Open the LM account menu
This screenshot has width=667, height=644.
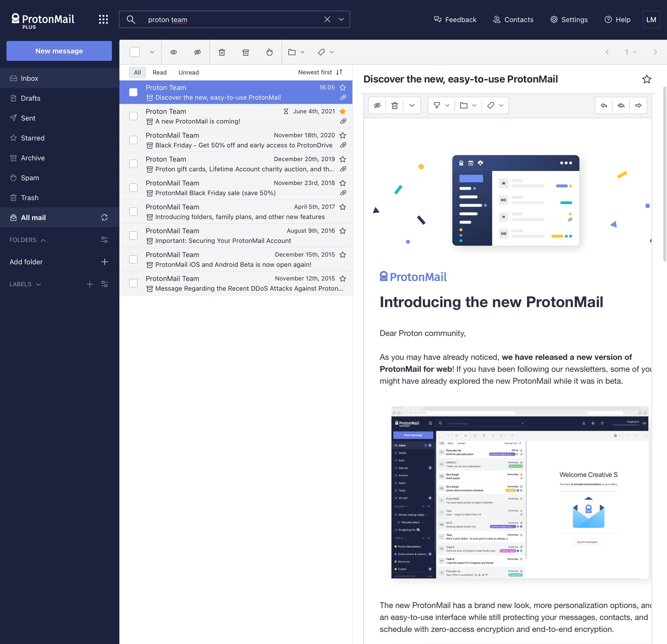pos(651,19)
